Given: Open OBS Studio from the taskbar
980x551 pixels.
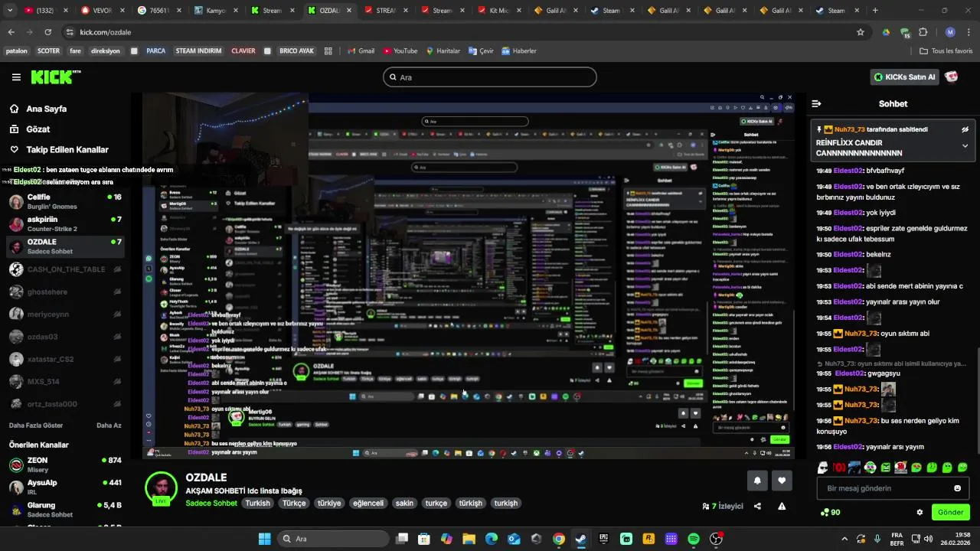Looking at the screenshot, I should pos(717,539).
